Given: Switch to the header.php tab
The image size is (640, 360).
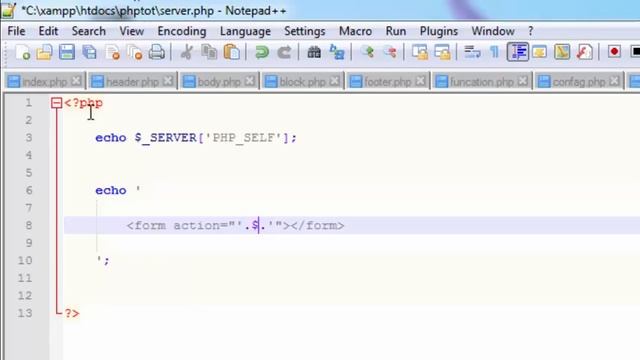Looking at the screenshot, I should pos(132,82).
